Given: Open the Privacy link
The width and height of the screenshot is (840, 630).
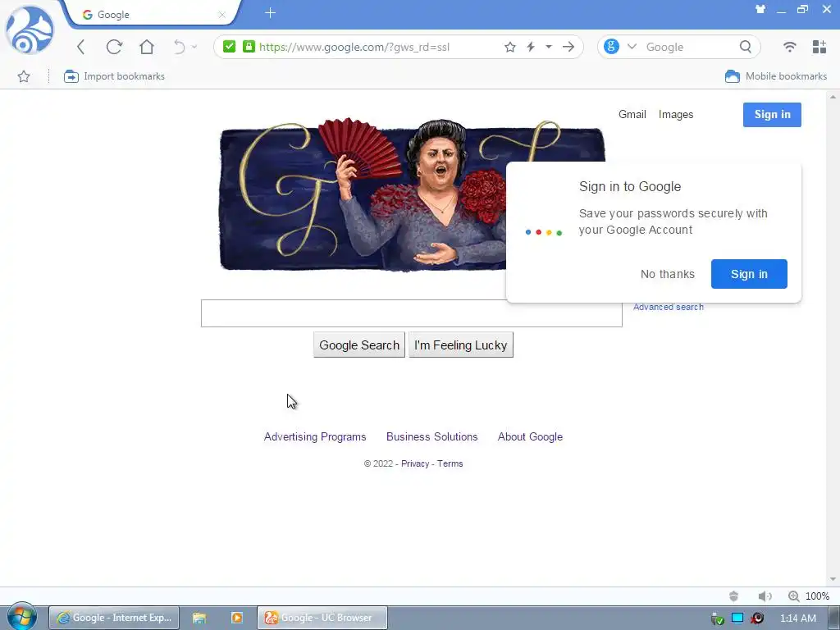Looking at the screenshot, I should click(x=415, y=464).
